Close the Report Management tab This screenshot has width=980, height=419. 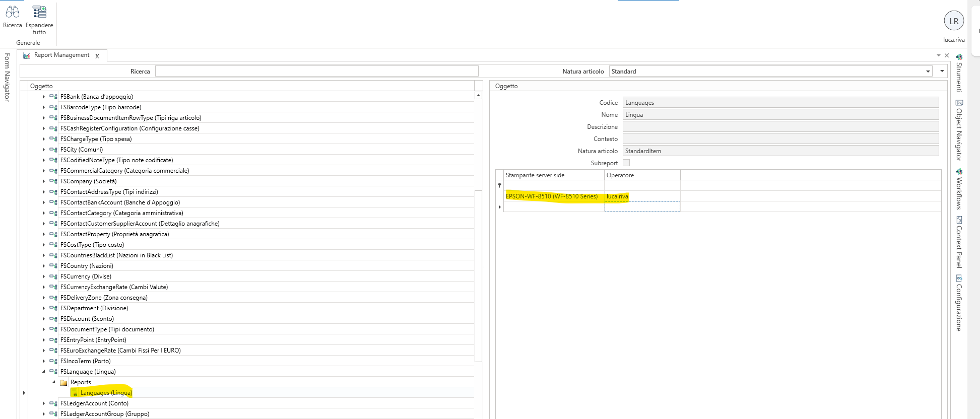coord(97,56)
